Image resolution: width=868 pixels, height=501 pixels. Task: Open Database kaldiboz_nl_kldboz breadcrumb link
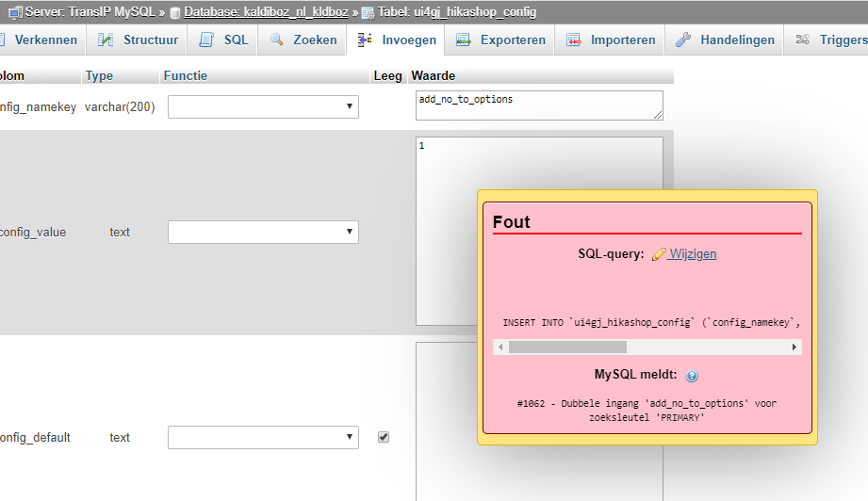click(267, 11)
